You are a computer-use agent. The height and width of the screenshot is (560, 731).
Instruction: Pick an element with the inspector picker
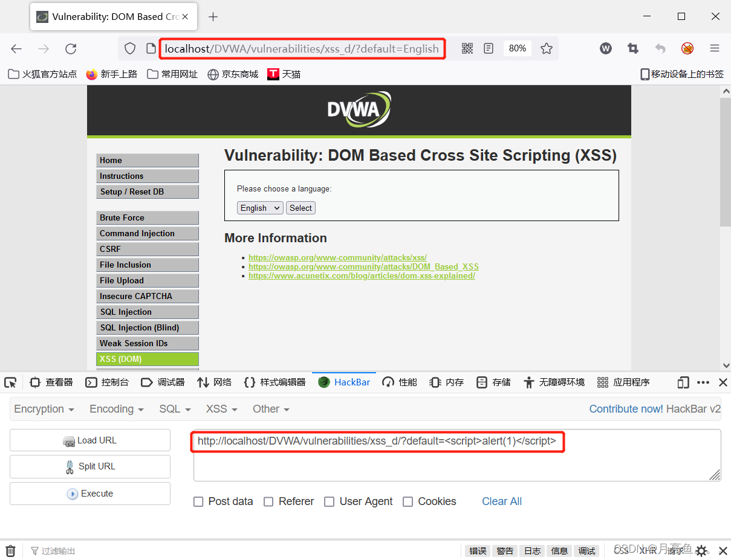pyautogui.click(x=10, y=382)
